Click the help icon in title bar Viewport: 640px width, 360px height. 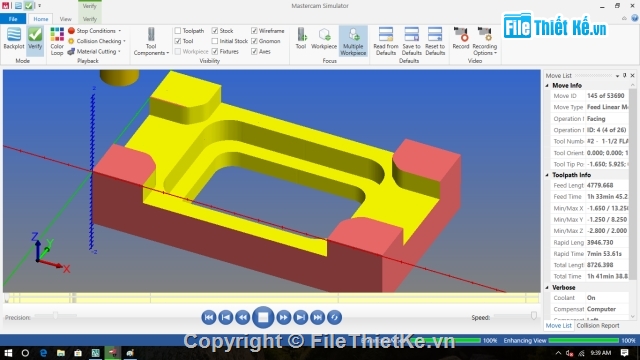[634, 18]
